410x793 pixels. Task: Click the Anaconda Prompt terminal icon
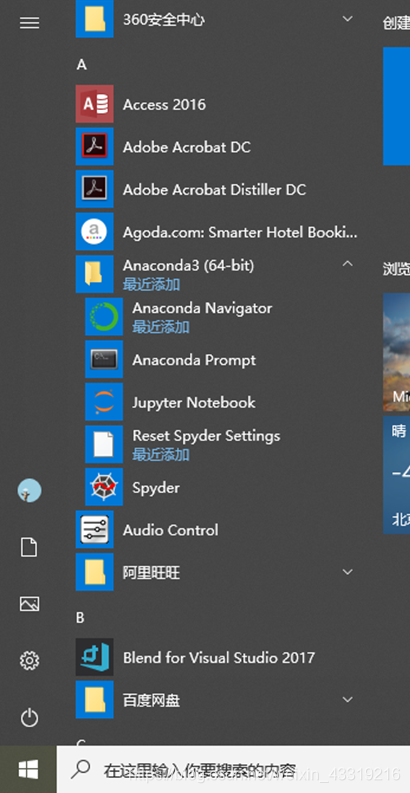coord(104,359)
